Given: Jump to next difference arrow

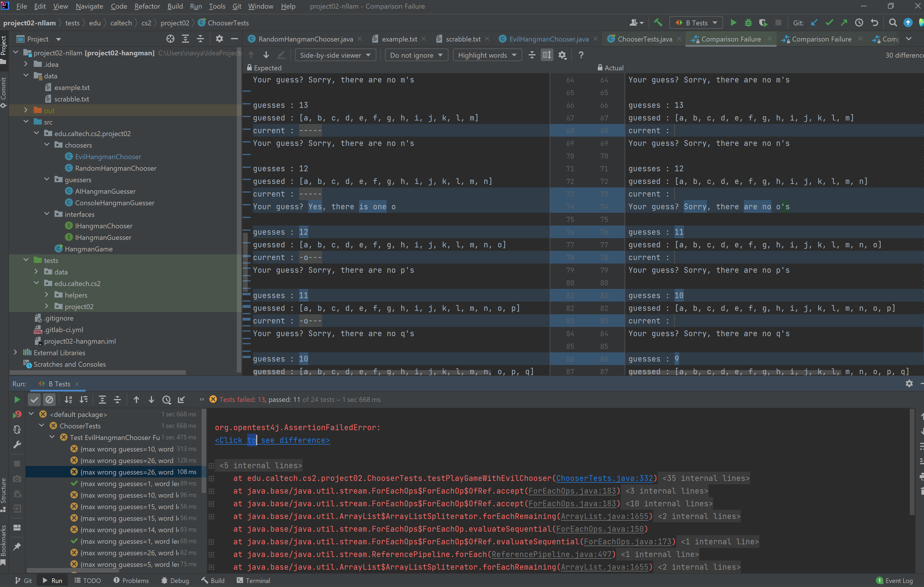Looking at the screenshot, I should point(266,55).
